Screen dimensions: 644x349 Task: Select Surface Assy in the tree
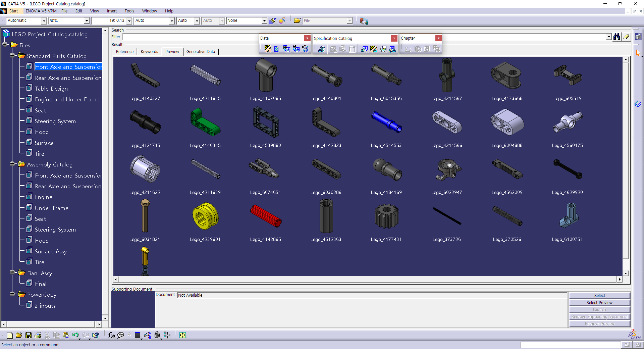click(x=51, y=251)
